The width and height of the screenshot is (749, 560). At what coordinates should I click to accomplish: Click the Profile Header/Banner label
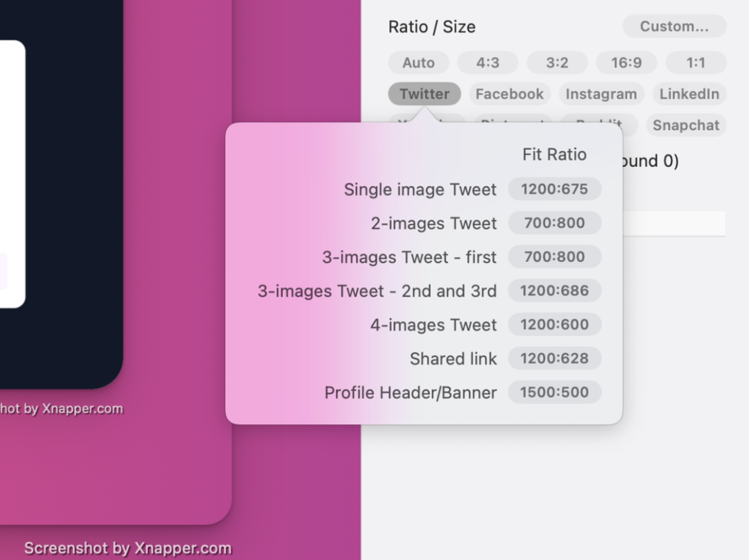click(x=411, y=393)
